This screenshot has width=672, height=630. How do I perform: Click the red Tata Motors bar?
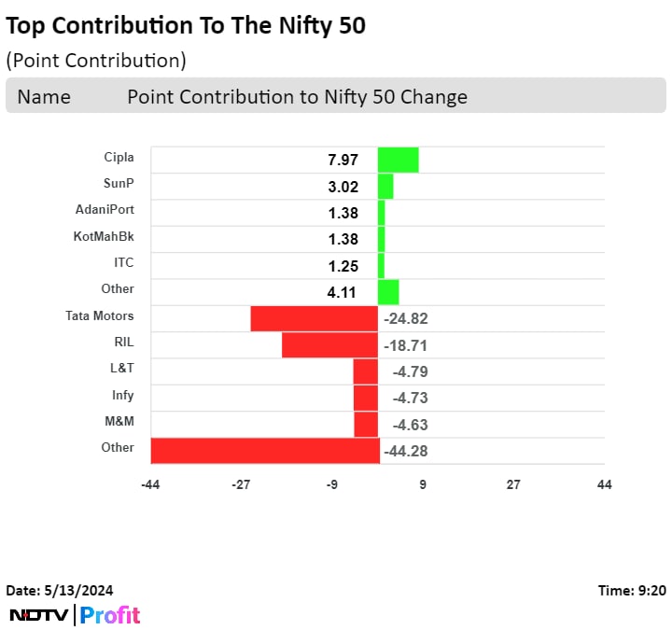click(314, 318)
